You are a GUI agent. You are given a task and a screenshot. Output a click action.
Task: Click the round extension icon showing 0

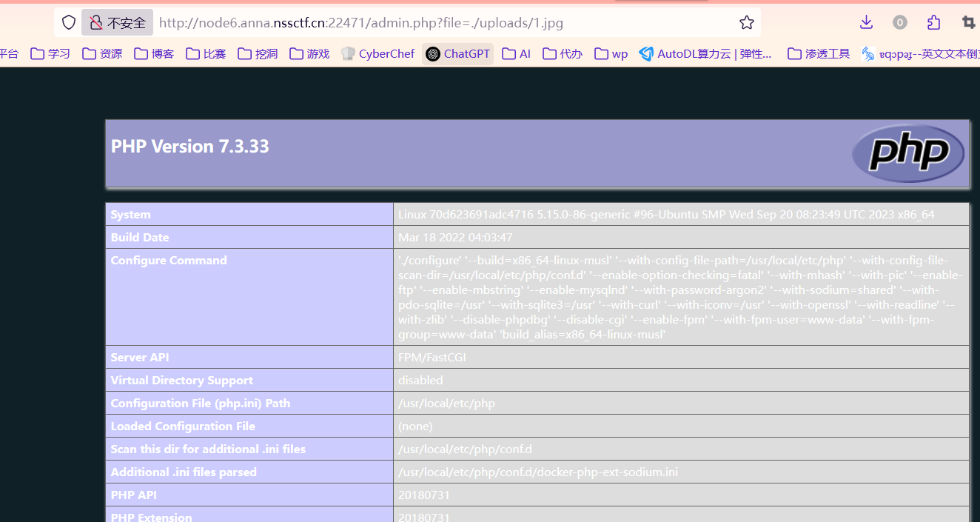900,22
